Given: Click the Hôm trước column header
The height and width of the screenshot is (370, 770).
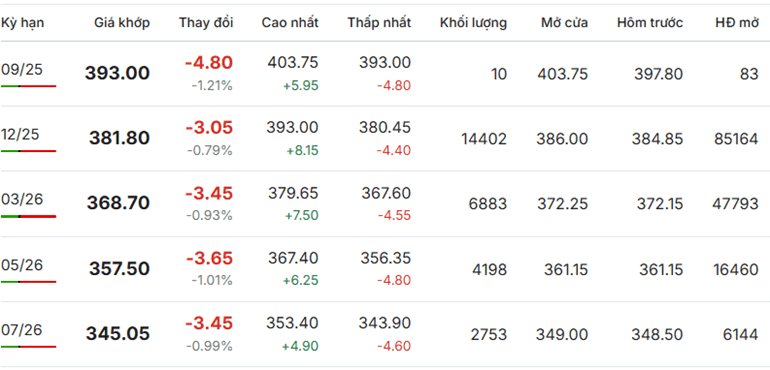Looking at the screenshot, I should coord(650,23).
